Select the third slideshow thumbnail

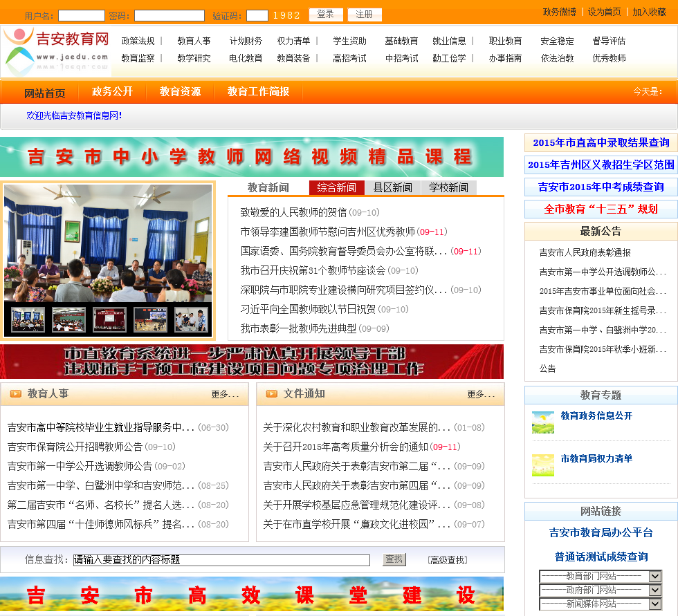click(109, 319)
